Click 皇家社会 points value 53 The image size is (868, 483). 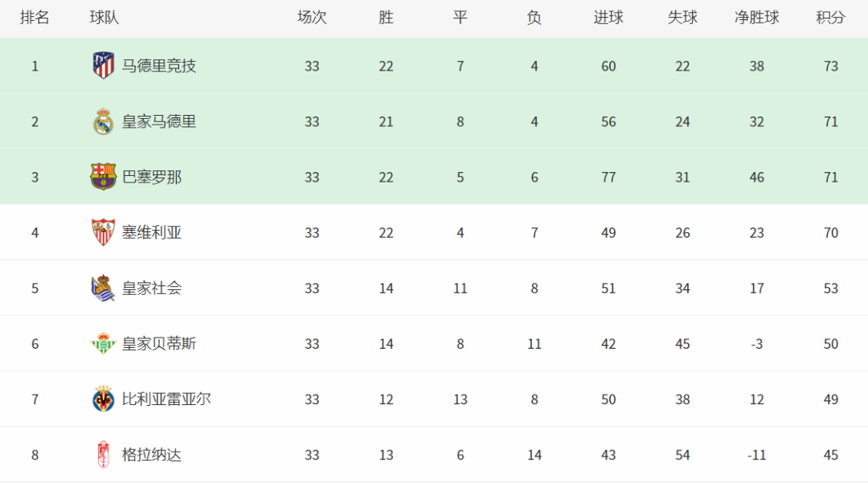(x=830, y=289)
